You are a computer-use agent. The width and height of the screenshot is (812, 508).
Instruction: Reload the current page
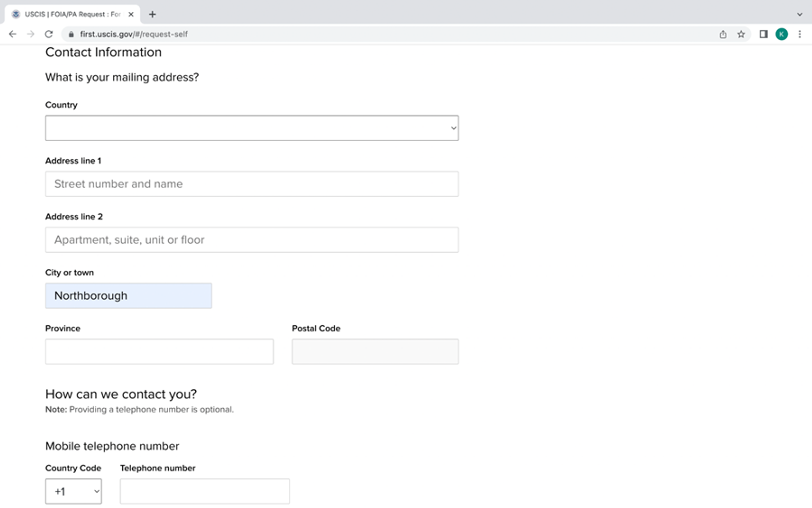[x=49, y=34]
